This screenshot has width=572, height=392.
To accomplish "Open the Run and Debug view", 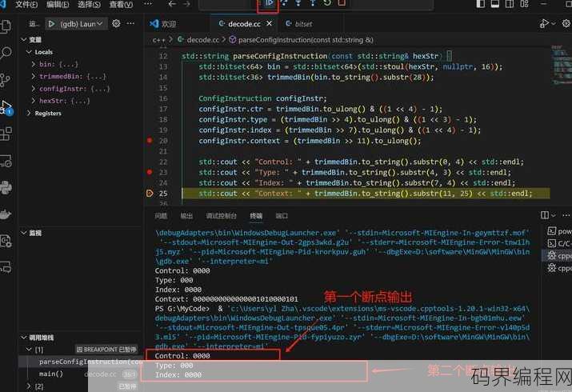I will coord(6,108).
